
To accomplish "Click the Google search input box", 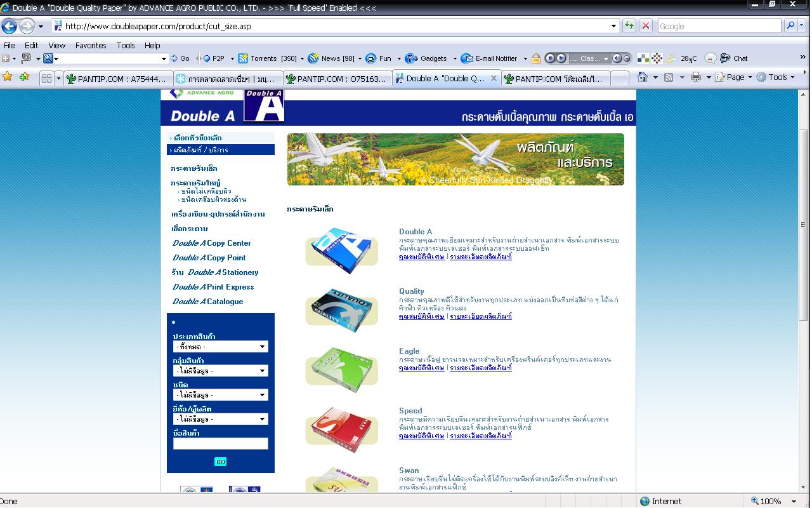I will click(x=719, y=26).
